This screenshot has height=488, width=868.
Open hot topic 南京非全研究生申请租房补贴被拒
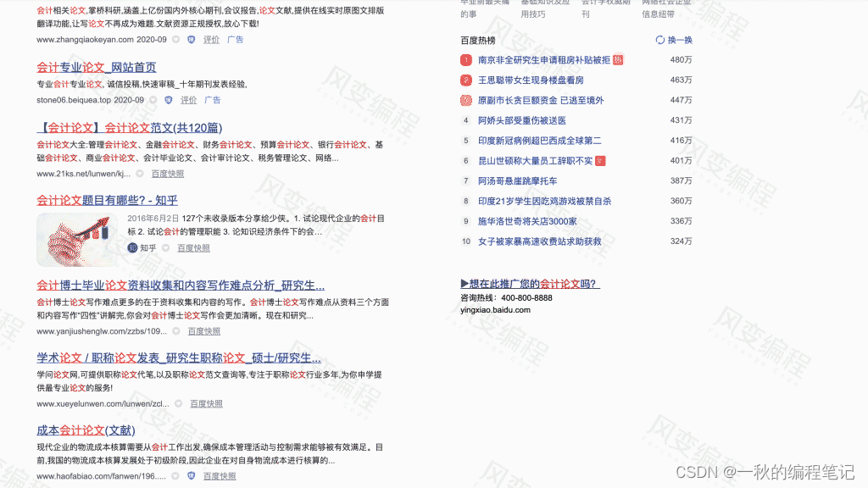pos(544,60)
